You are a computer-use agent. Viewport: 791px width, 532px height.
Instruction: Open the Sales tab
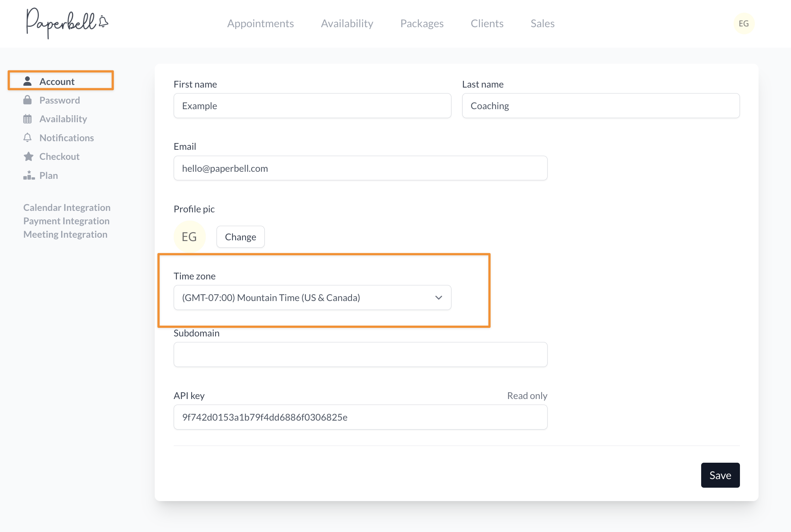[542, 23]
